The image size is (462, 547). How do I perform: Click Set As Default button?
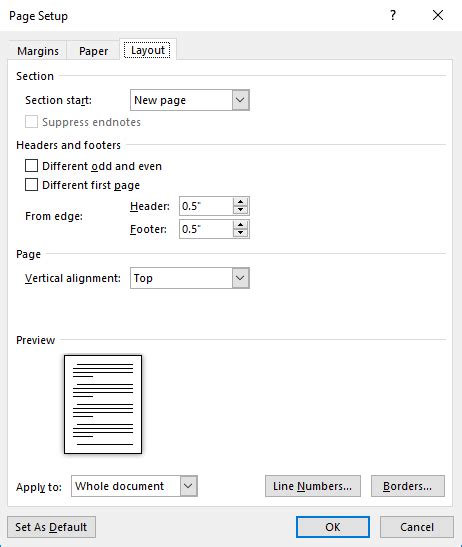tap(51, 527)
